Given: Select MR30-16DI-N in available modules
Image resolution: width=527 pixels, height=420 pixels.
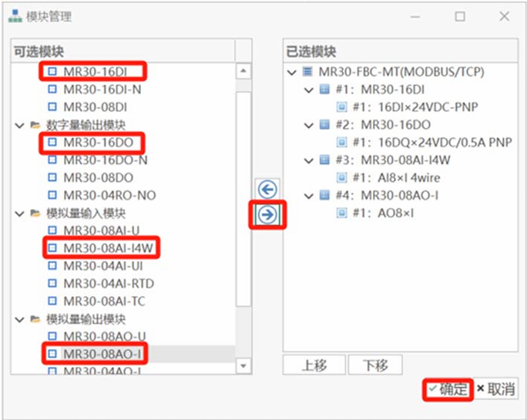Looking at the screenshot, I should coord(102,89).
